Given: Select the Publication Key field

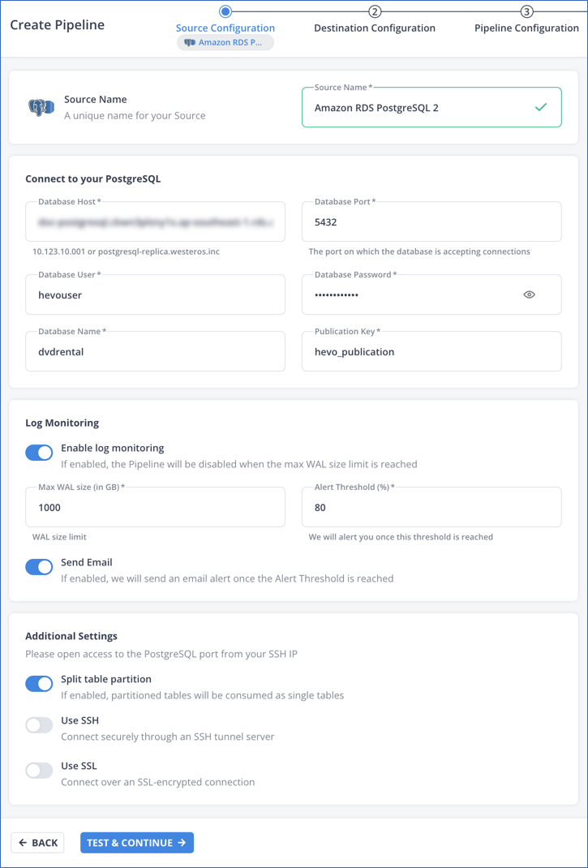Looking at the screenshot, I should (x=431, y=351).
